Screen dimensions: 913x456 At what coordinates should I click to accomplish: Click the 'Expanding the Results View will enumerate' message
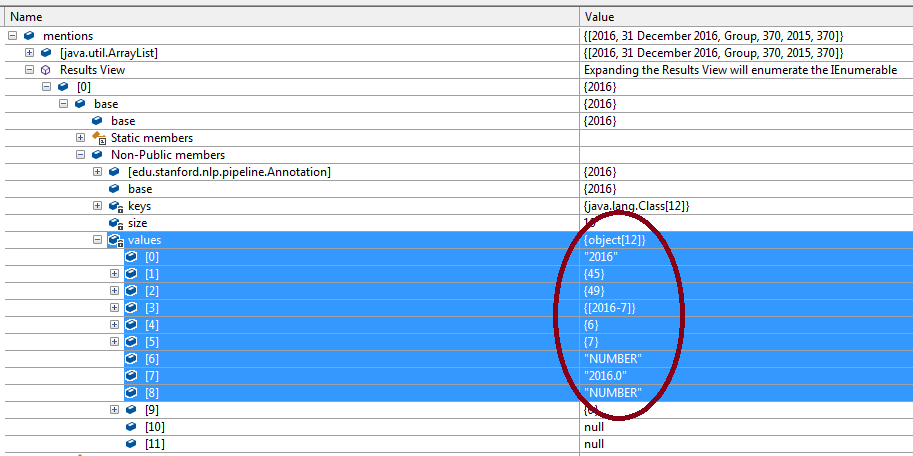click(x=740, y=70)
